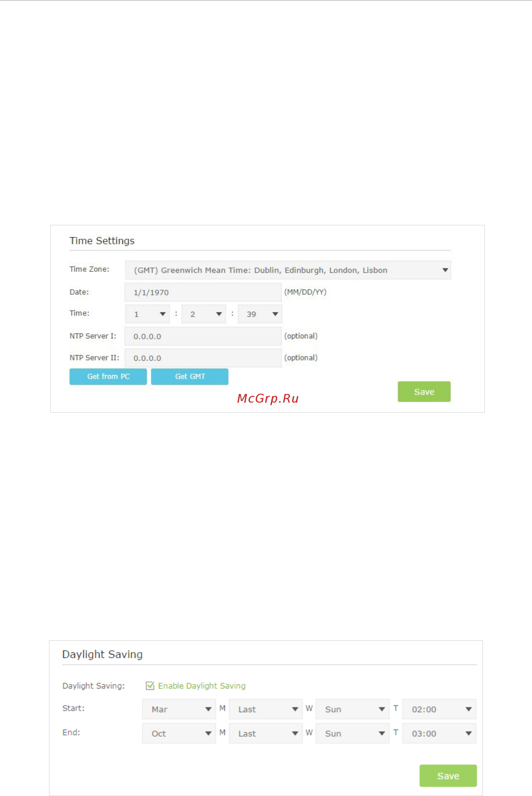Click the NTP Server II field
The height and width of the screenshot is (796, 532).
coord(203,358)
